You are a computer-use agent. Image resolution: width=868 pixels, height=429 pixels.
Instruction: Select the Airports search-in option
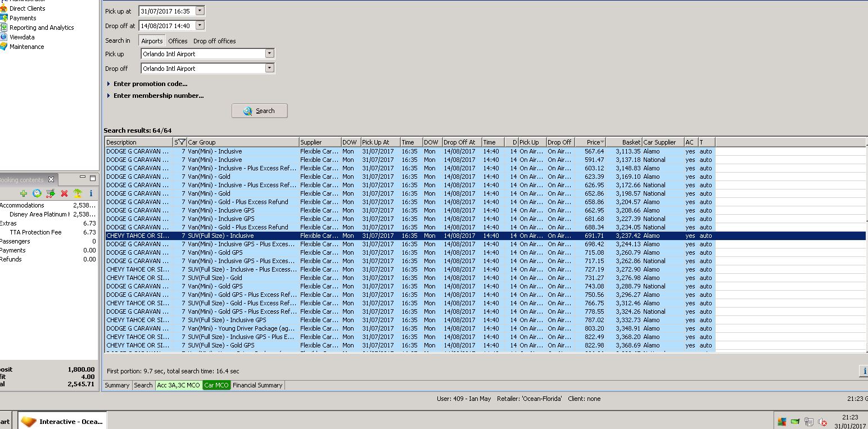152,41
